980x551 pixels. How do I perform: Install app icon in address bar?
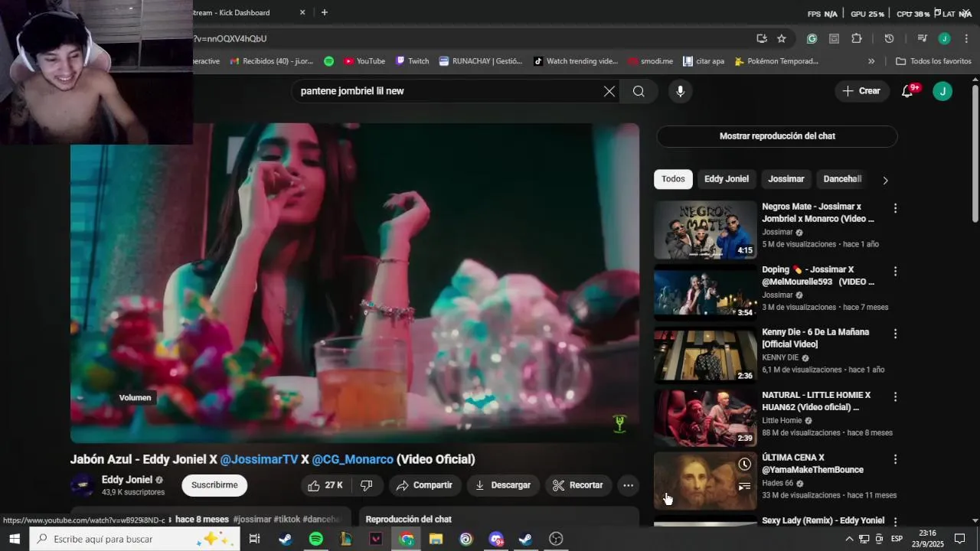761,38
